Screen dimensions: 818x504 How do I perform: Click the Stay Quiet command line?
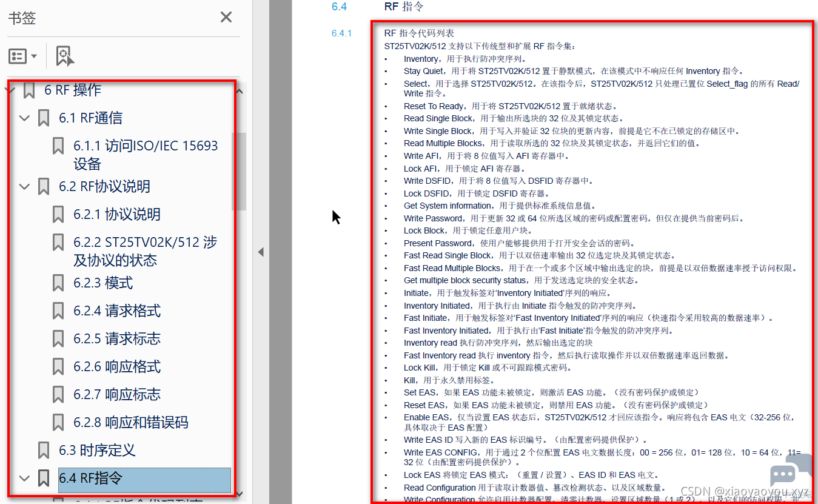click(574, 71)
